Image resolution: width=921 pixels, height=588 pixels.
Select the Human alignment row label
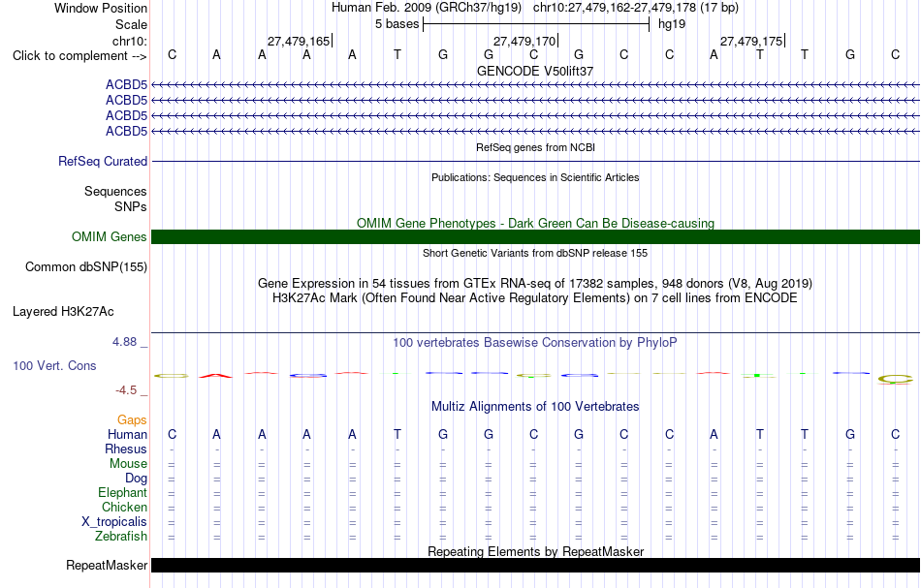click(x=127, y=434)
